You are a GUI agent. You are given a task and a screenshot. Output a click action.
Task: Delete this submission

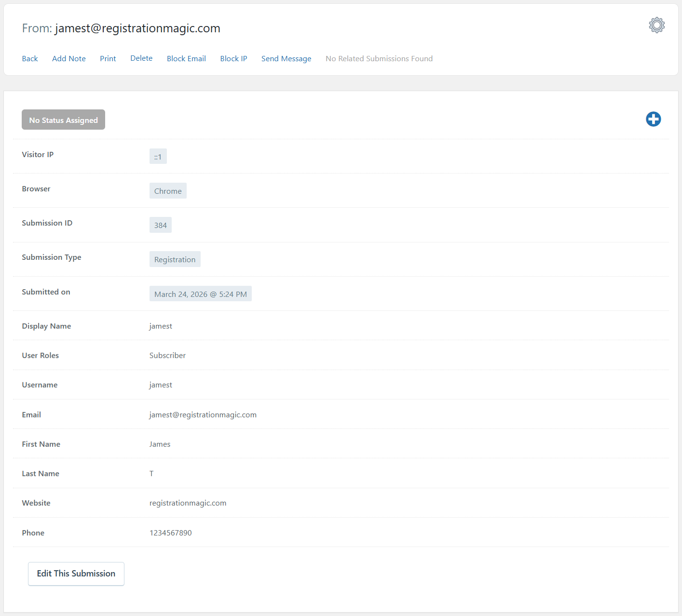pyautogui.click(x=141, y=58)
